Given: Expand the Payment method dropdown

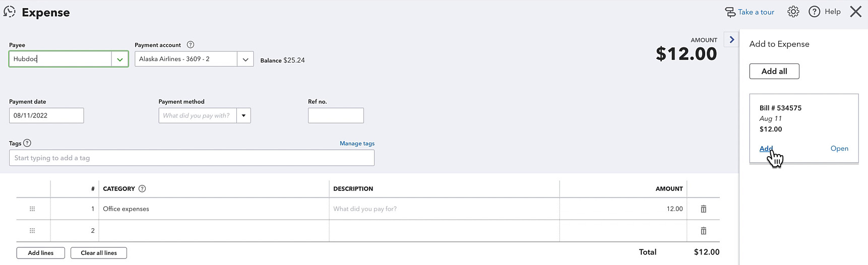Looking at the screenshot, I should coord(243,115).
